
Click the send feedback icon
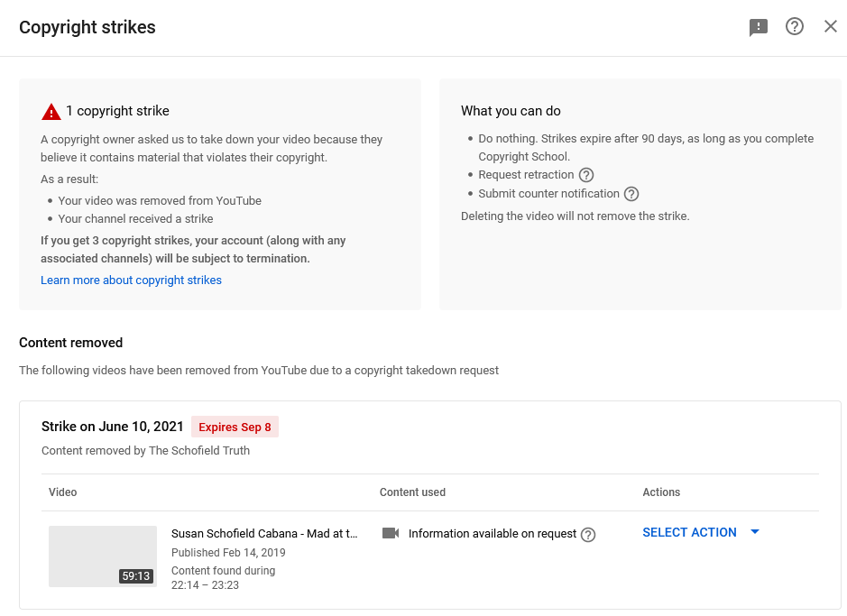pyautogui.click(x=759, y=27)
